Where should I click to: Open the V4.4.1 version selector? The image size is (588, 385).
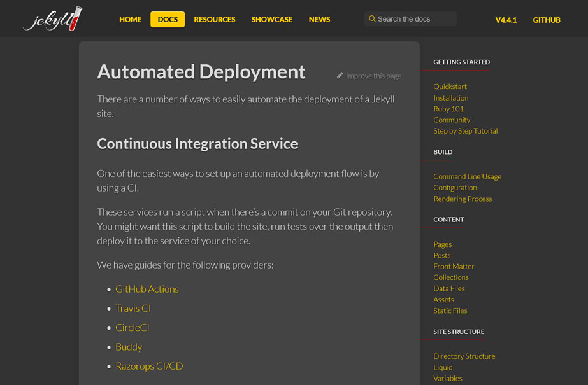506,20
